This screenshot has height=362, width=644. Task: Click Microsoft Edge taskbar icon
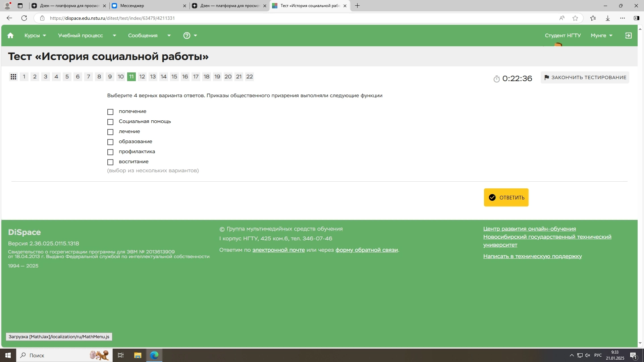(x=154, y=355)
